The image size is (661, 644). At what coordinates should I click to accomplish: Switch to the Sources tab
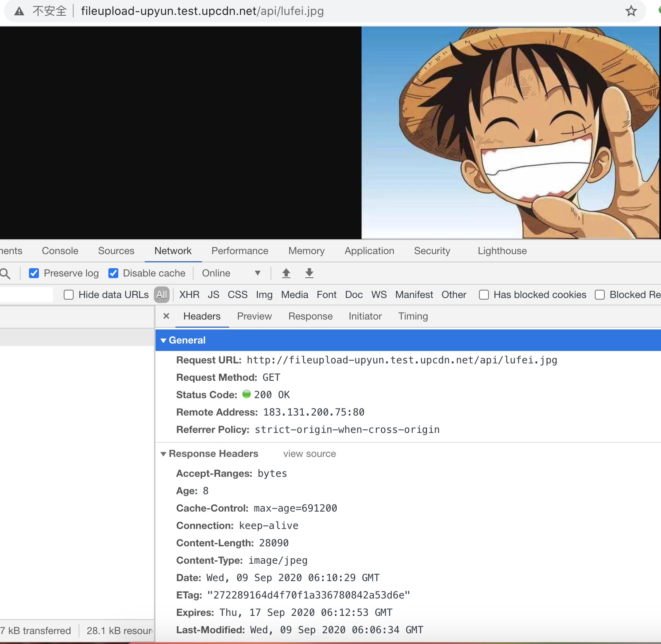tap(116, 251)
